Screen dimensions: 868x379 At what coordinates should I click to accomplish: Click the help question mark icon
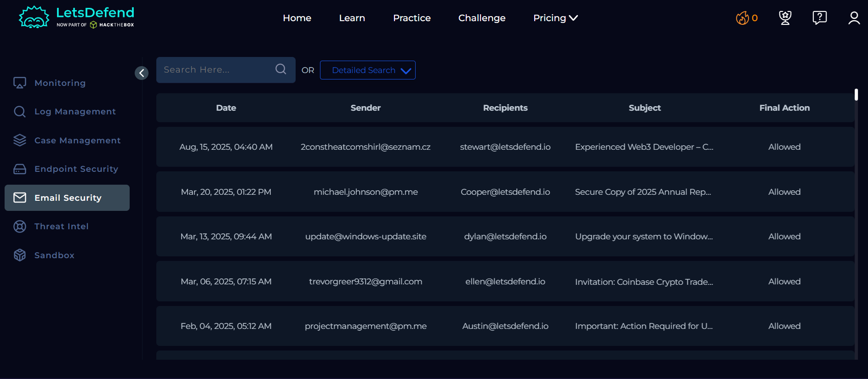819,18
